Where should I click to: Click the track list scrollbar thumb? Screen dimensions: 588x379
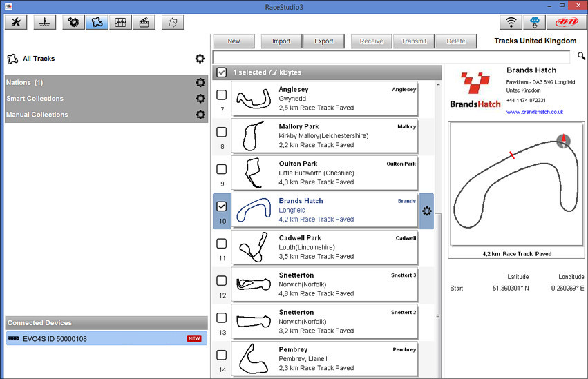tap(437, 296)
